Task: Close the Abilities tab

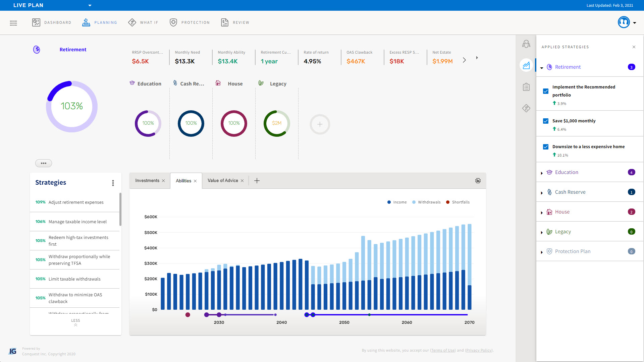Action: (x=195, y=181)
